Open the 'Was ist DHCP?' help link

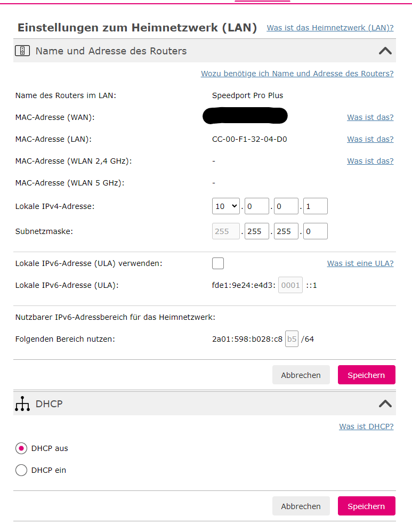366,426
